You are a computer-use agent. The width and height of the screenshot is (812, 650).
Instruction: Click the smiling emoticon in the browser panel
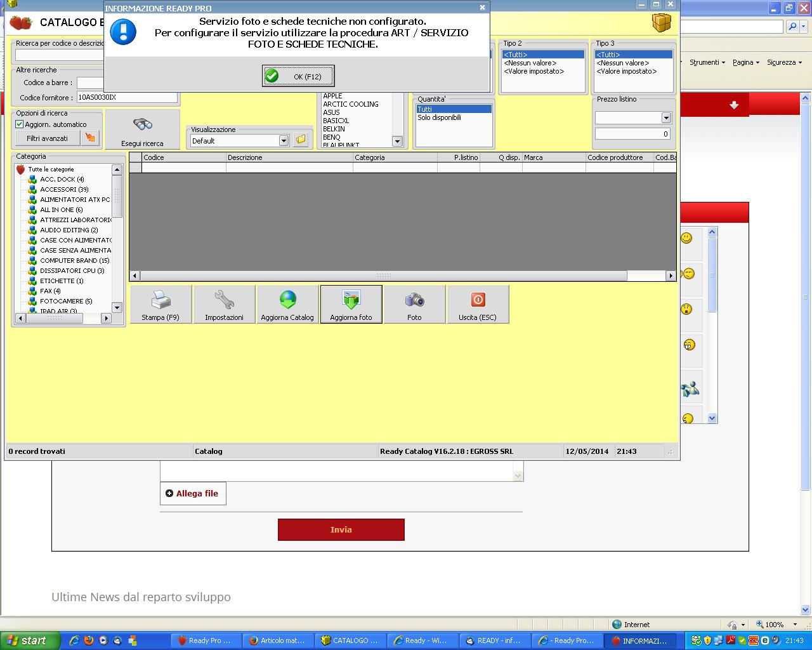[x=686, y=238]
